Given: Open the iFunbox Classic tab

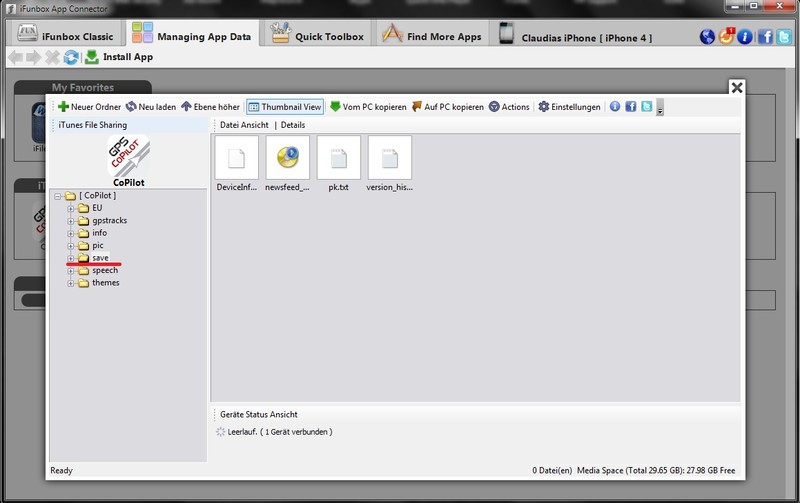Looking at the screenshot, I should [68, 36].
